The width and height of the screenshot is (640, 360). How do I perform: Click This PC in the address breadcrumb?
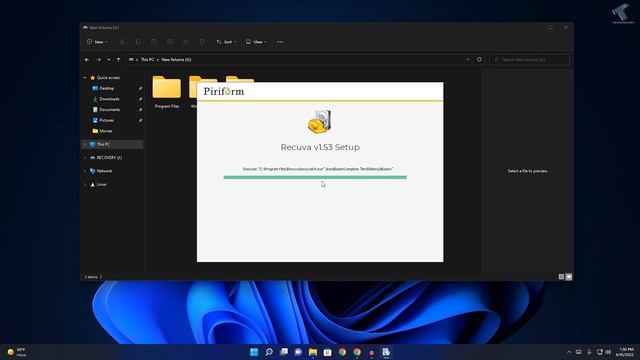147,60
